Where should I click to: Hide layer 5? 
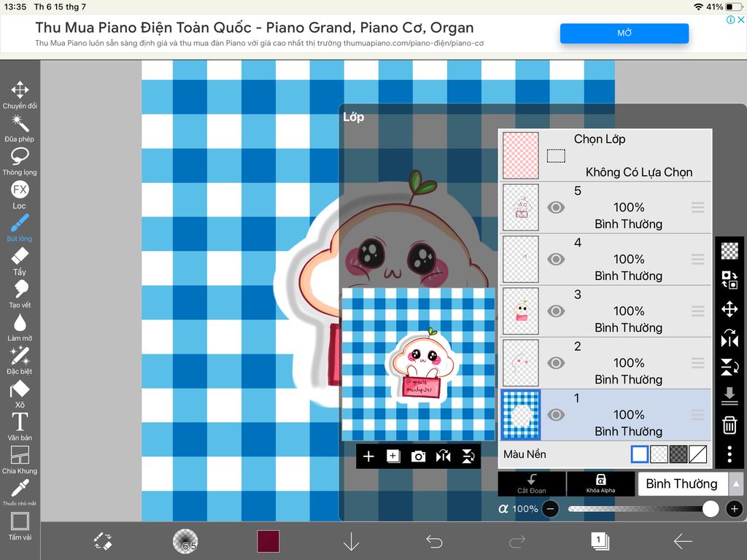pyautogui.click(x=556, y=208)
